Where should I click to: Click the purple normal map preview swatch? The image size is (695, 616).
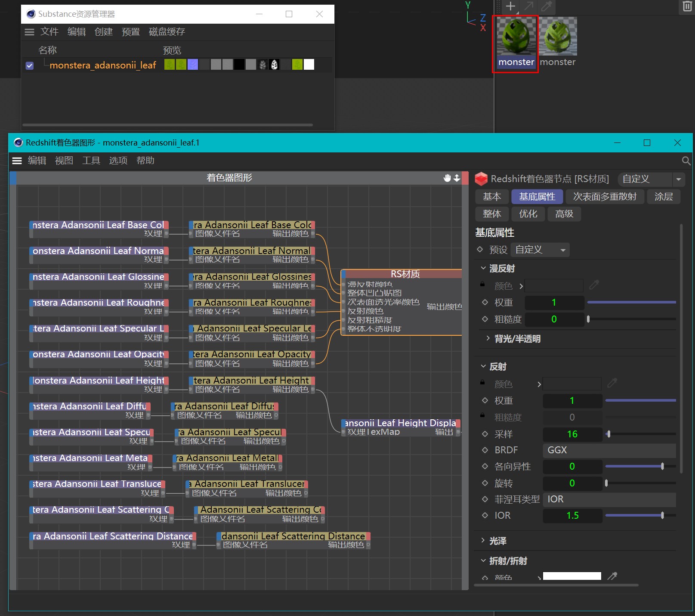(193, 65)
